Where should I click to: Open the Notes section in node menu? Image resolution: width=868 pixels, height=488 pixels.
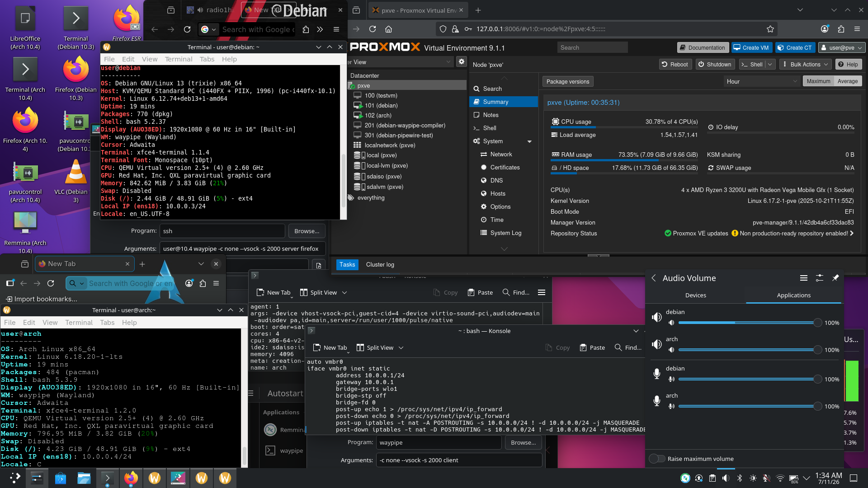491,115
